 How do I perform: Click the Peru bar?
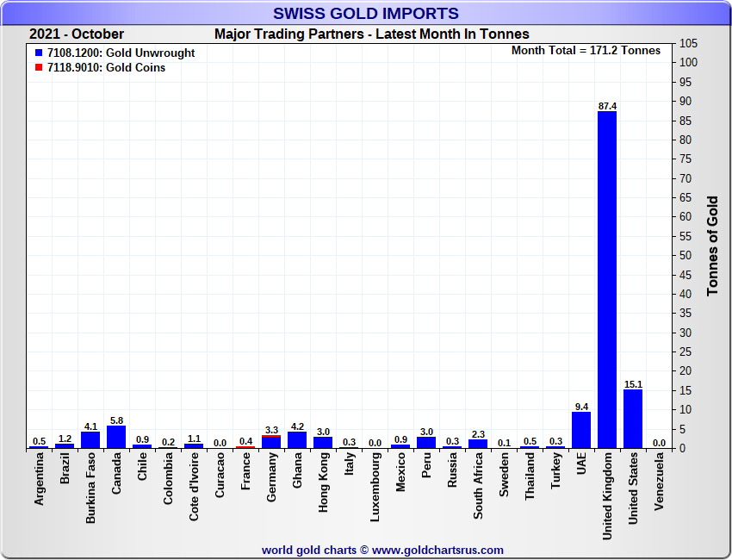pyautogui.click(x=426, y=443)
